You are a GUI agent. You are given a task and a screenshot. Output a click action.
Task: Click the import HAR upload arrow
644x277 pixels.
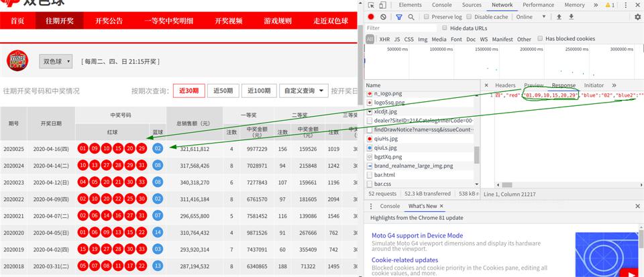tap(559, 17)
